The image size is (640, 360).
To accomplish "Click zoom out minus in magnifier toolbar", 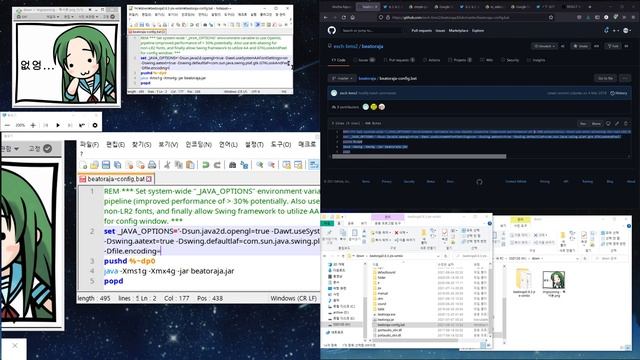I will pyautogui.click(x=7, y=125).
